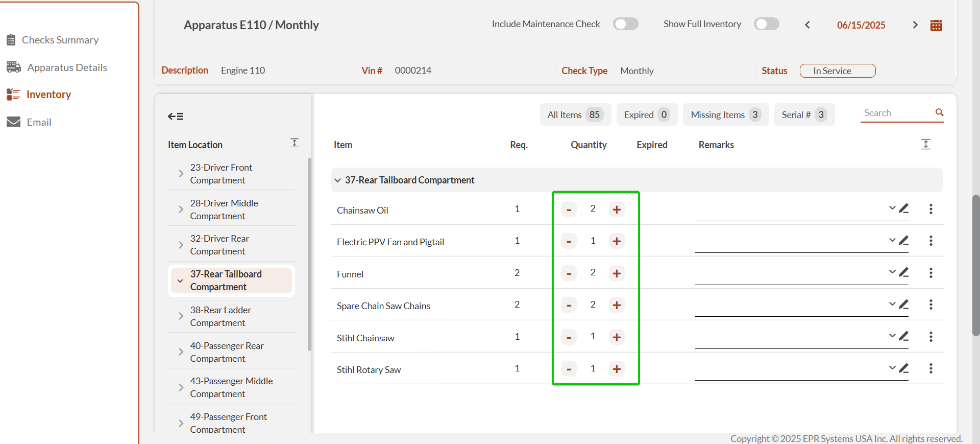This screenshot has width=980, height=444.
Task: Collapse the item location panel arrow icon
Action: point(176,116)
